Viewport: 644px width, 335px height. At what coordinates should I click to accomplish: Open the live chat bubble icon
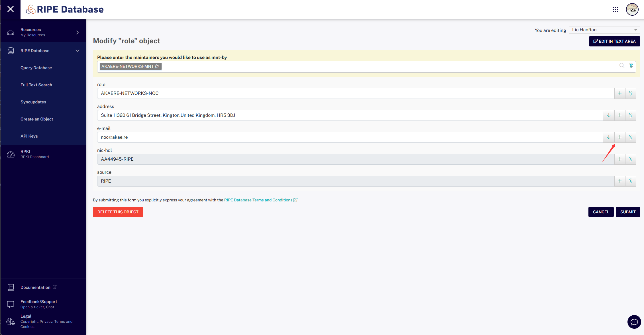pos(634,322)
